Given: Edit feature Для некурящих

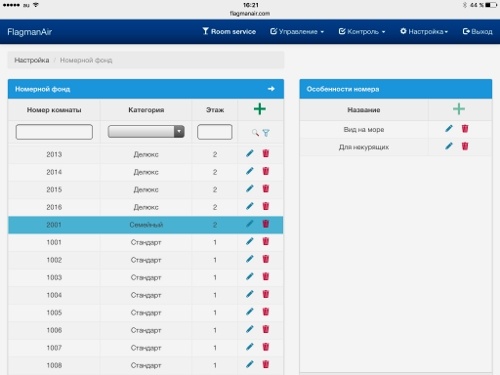Looking at the screenshot, I should 449,146.
